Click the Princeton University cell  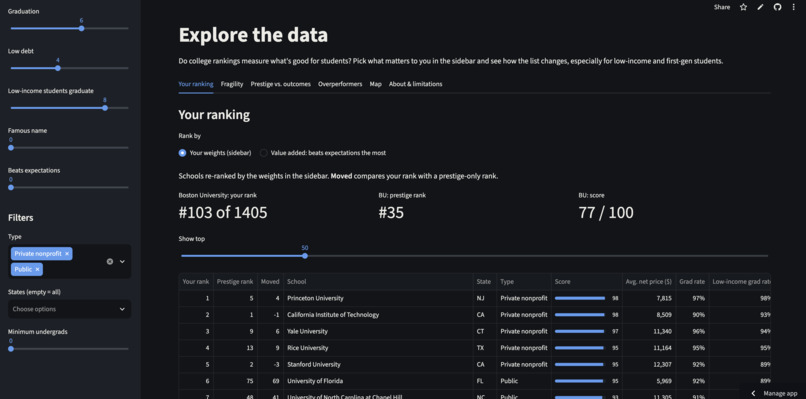378,298
